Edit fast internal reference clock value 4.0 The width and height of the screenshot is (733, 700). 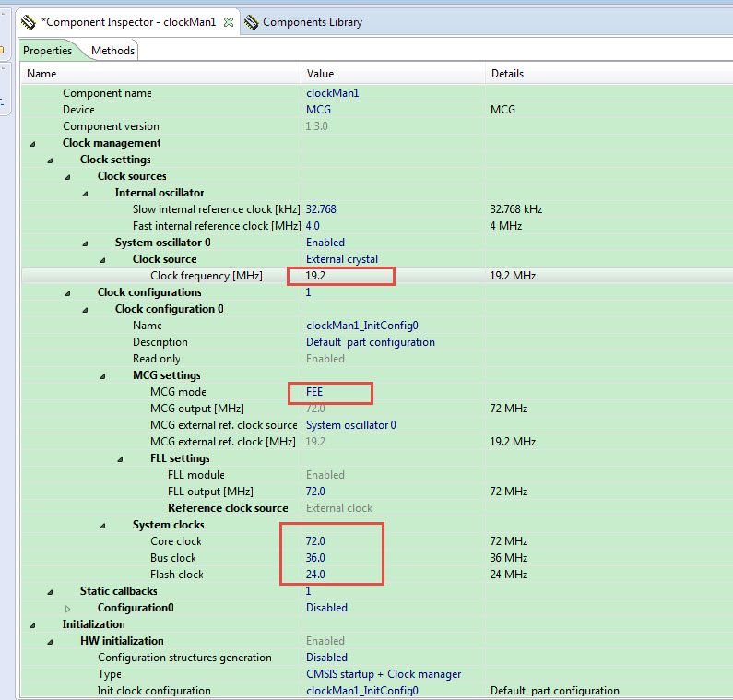click(313, 226)
